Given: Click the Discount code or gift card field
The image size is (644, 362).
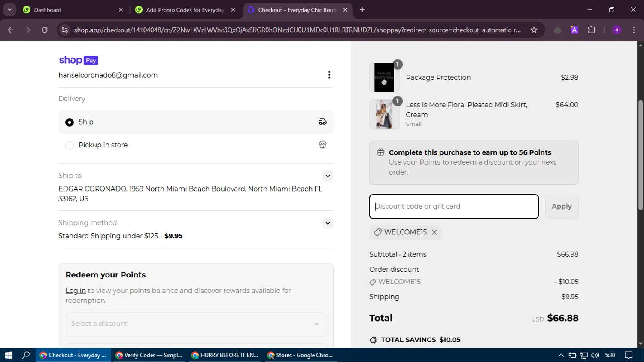Looking at the screenshot, I should click(454, 207).
